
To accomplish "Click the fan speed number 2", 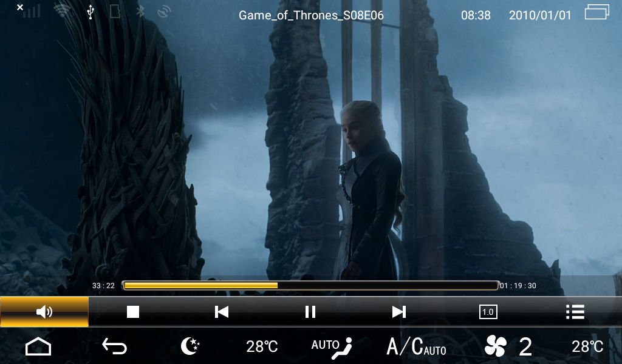I will (x=525, y=347).
